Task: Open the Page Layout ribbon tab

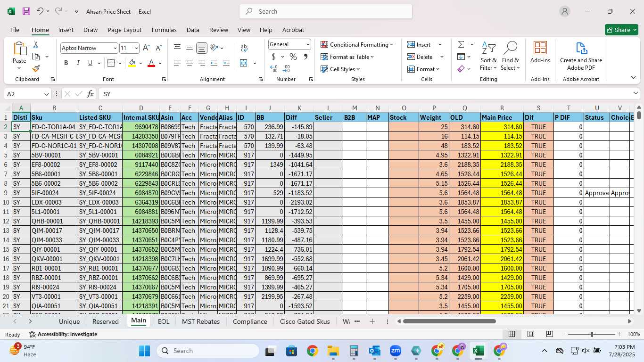Action: click(x=124, y=30)
